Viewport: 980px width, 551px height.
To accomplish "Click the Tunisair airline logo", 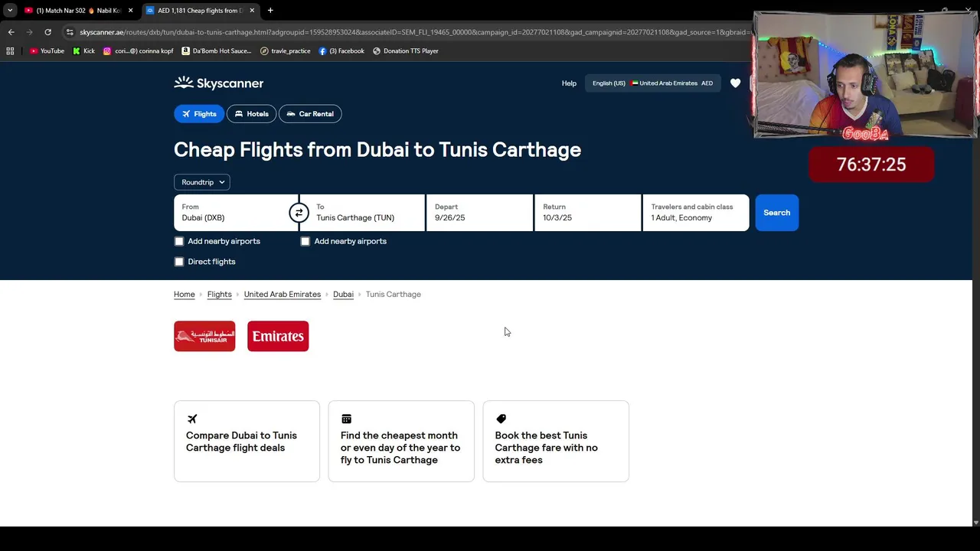I will pos(204,336).
